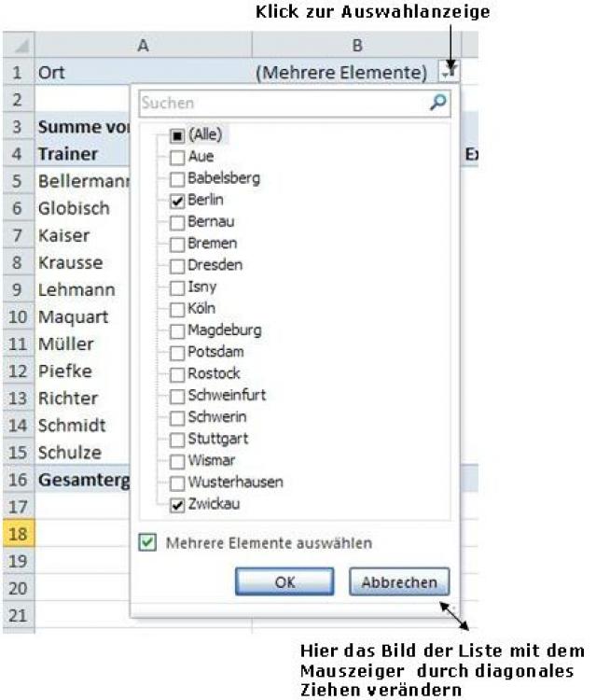Select column A header
The height and width of the screenshot is (700, 596).
pos(143,45)
